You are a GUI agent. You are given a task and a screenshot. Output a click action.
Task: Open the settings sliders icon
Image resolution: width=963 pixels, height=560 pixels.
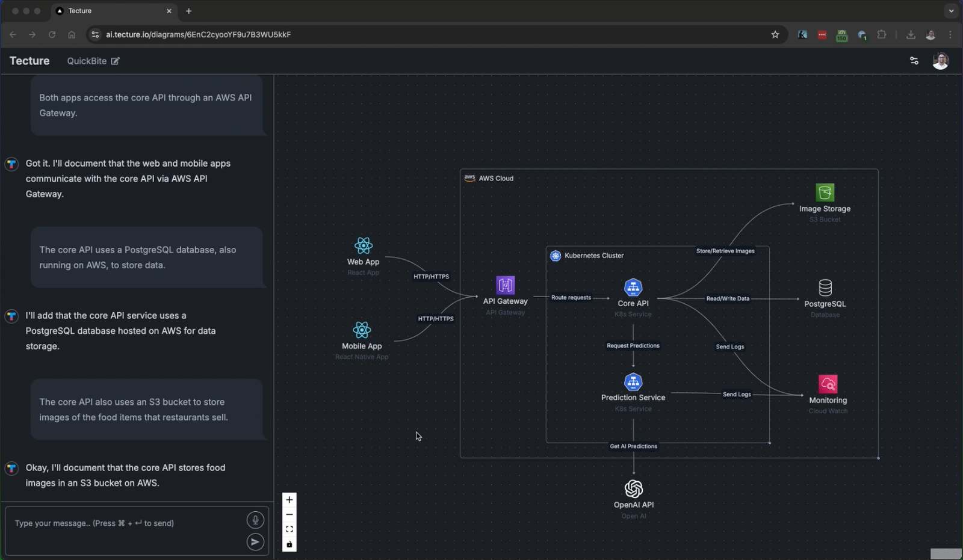click(x=914, y=61)
